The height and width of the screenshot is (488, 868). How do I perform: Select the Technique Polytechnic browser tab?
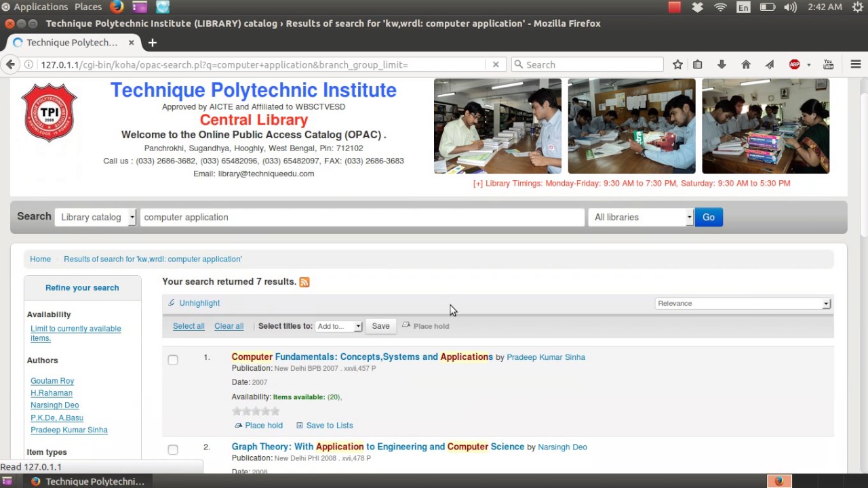72,42
